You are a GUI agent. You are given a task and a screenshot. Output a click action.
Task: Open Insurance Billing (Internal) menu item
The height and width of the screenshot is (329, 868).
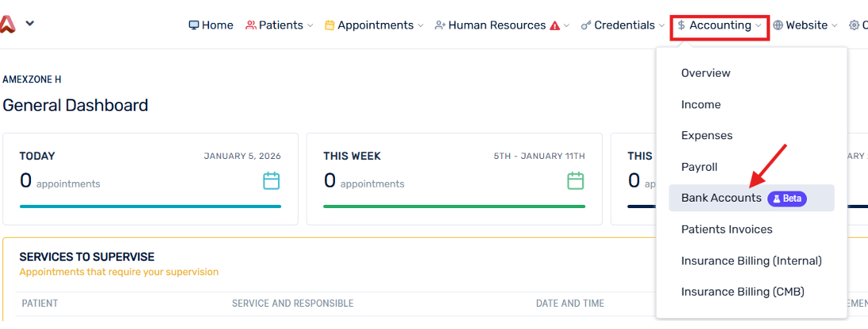[x=751, y=260]
